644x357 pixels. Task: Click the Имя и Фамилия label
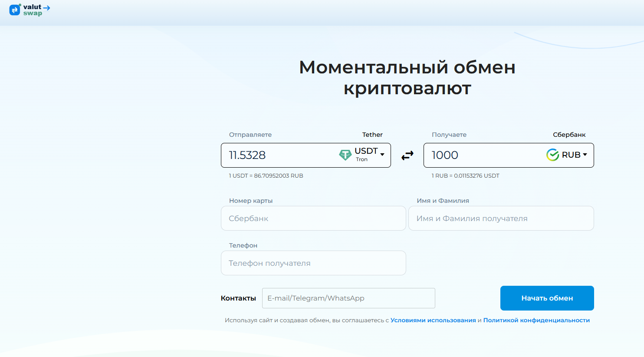coord(443,201)
